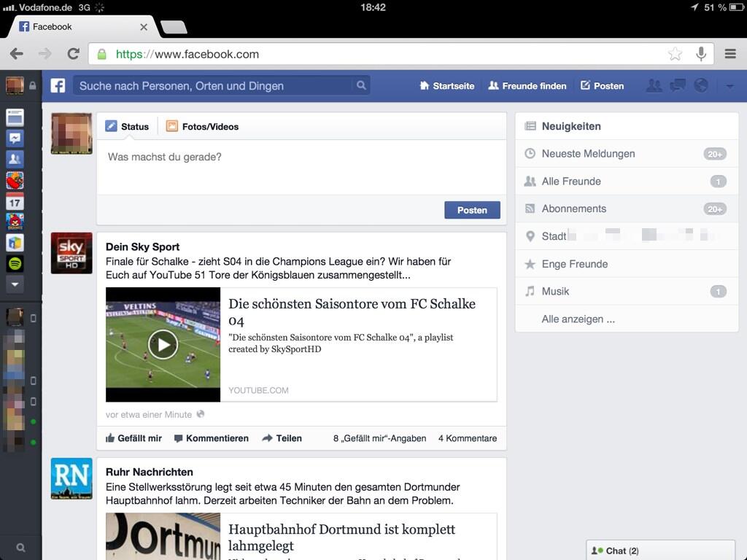
Task: Click the browser forward arrow
Action: pyautogui.click(x=44, y=54)
